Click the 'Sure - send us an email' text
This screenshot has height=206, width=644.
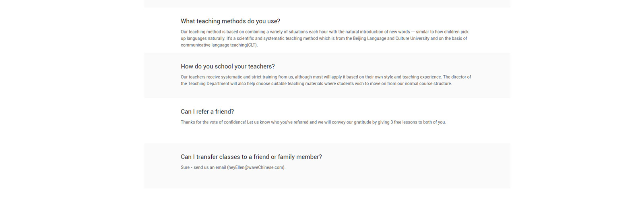[x=203, y=167]
